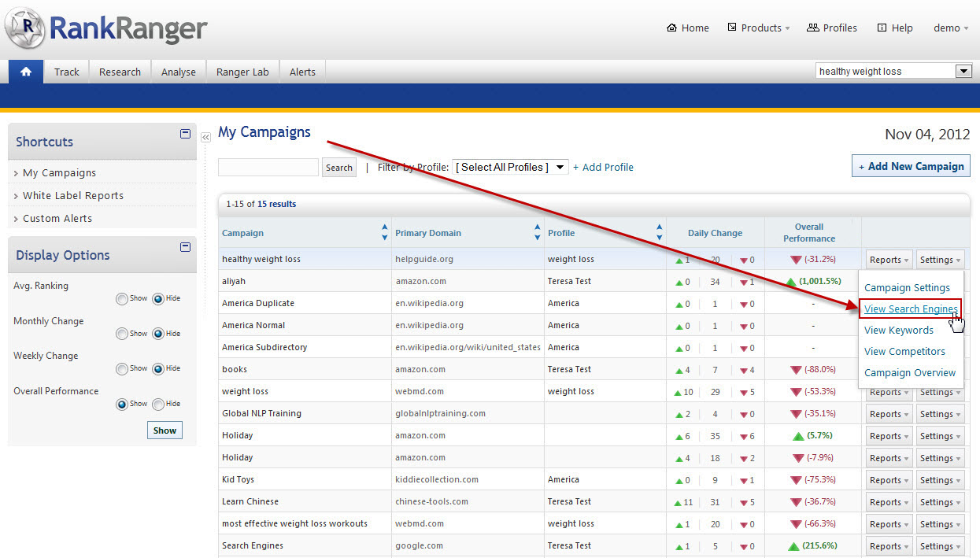This screenshot has height=558, width=980.
Task: Select Show for Avg. Ranking
Action: click(x=121, y=299)
